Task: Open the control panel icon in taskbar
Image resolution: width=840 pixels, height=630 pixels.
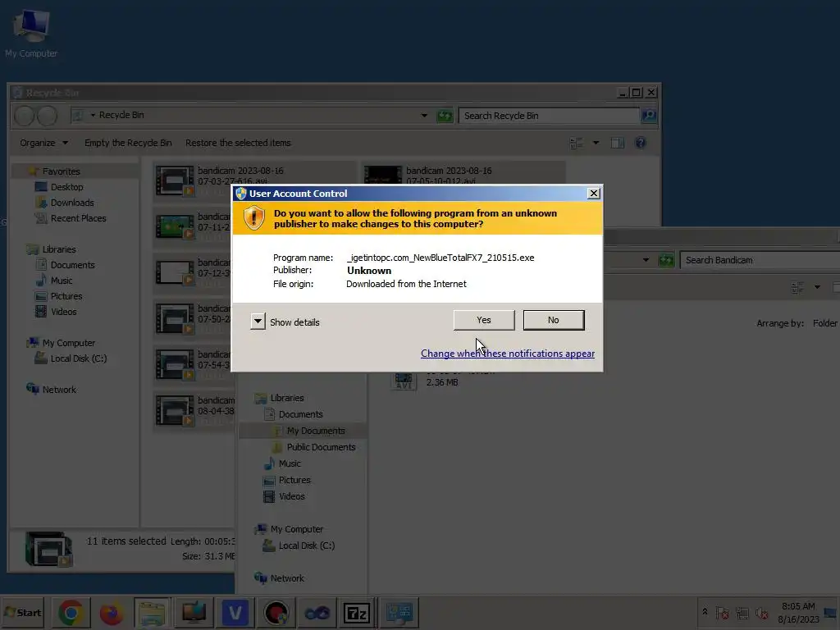Action: 399,612
